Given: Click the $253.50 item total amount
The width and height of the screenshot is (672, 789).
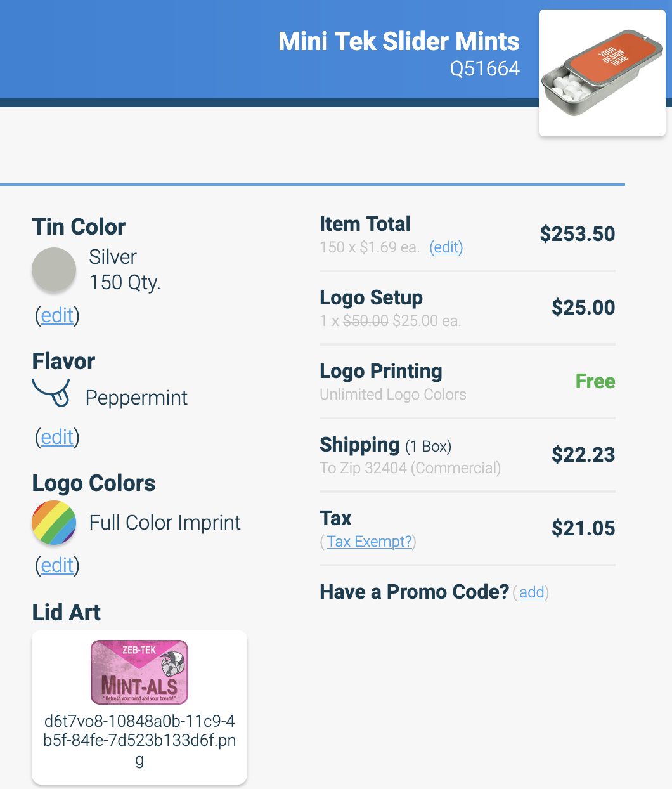Looking at the screenshot, I should coord(578,234).
